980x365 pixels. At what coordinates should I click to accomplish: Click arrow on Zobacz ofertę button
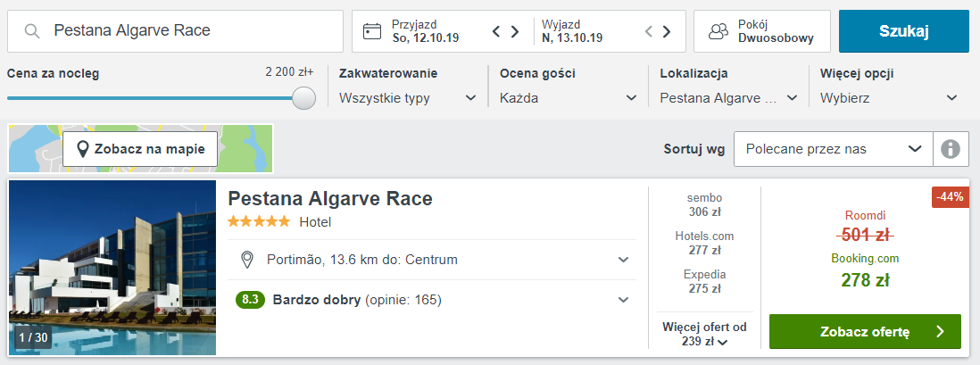940,331
